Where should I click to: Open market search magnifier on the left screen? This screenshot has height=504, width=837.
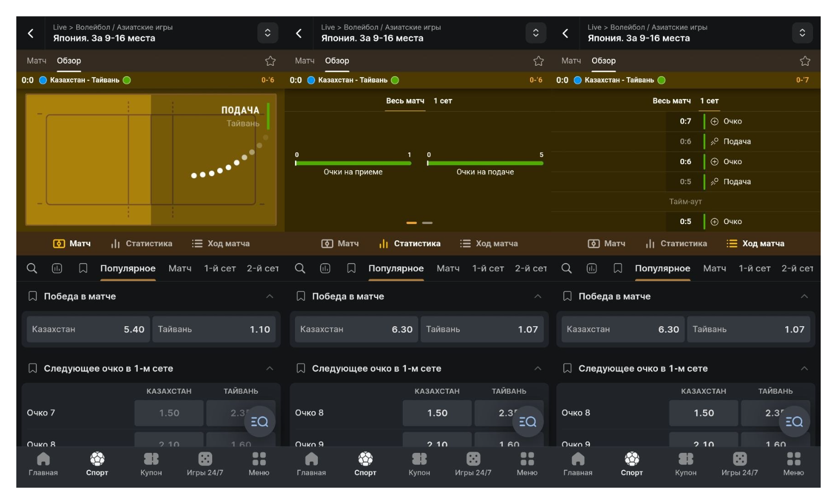click(32, 268)
